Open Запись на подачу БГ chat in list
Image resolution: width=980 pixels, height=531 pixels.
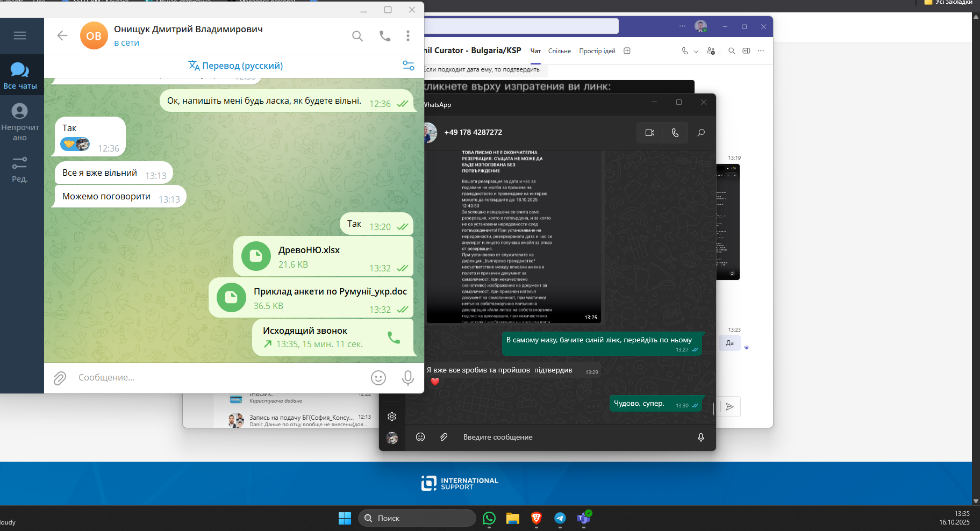(x=301, y=420)
